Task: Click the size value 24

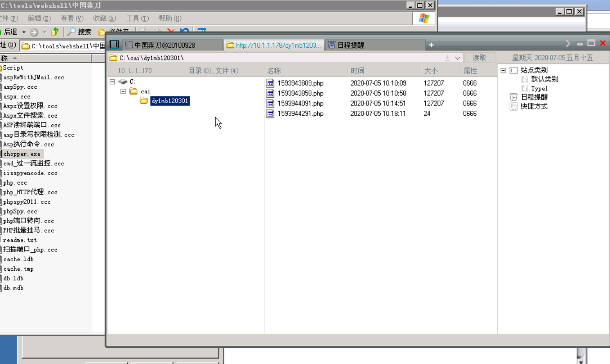Action: coord(427,114)
